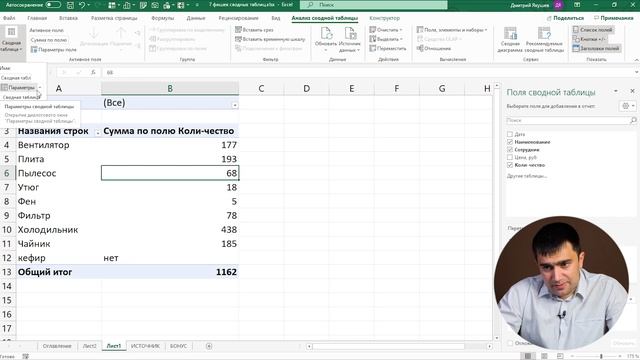Open the Вставка ribbon tab
Image resolution: width=640 pixels, height=360 pixels.
point(68,18)
